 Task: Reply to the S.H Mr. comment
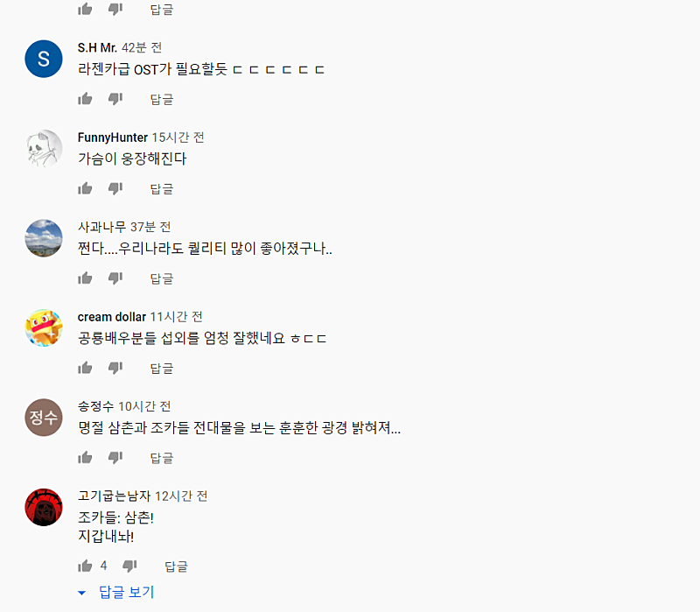pyautogui.click(x=162, y=99)
